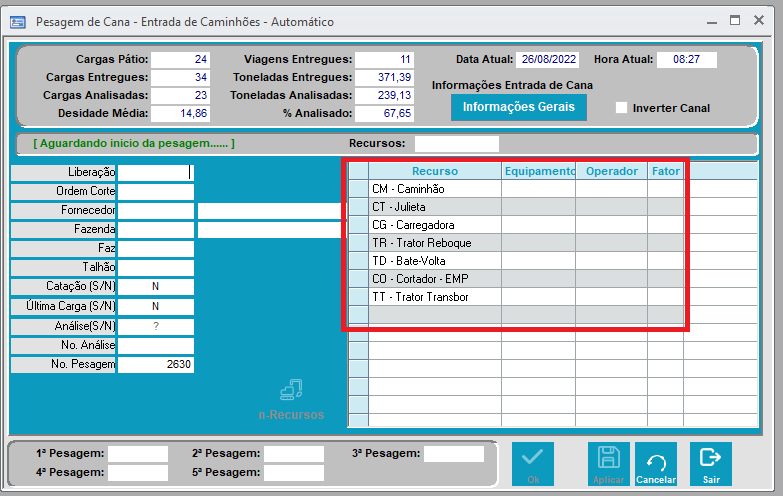Screen dimensions: 783x496
Task: Click the Talhão input field
Action: [x=156, y=267]
